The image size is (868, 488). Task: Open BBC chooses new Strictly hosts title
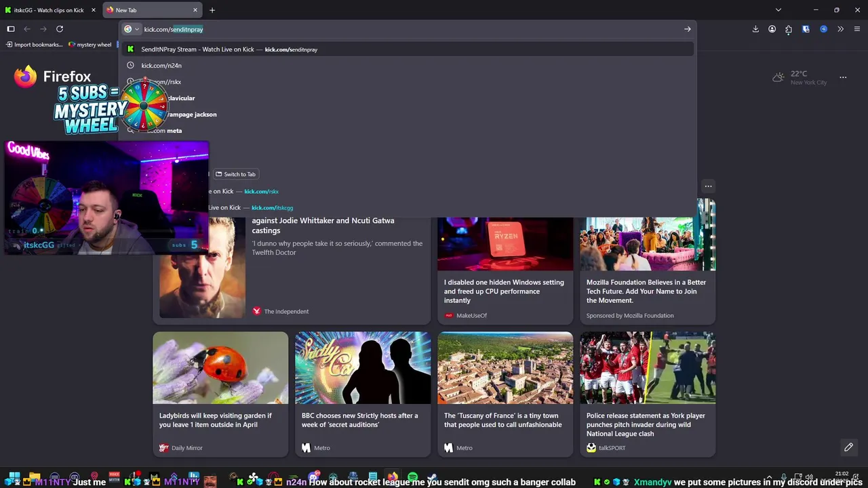tap(360, 420)
